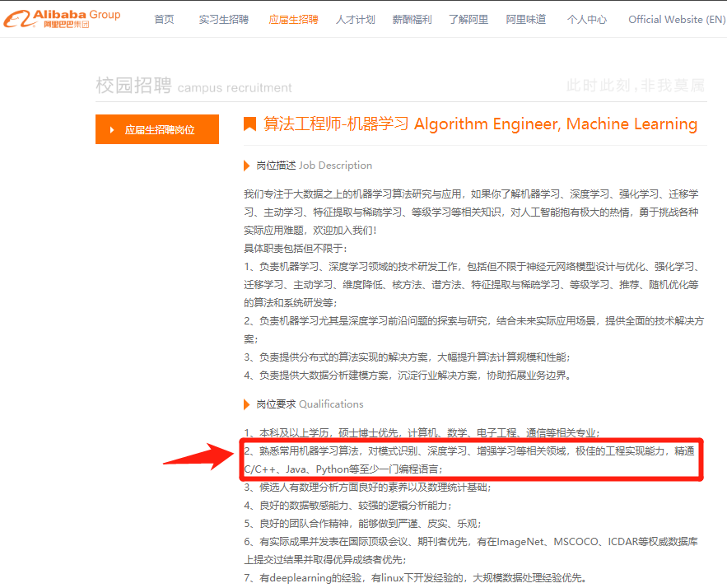Go to 个人中心 personal center
This screenshot has height=588, width=727.
[x=586, y=20]
